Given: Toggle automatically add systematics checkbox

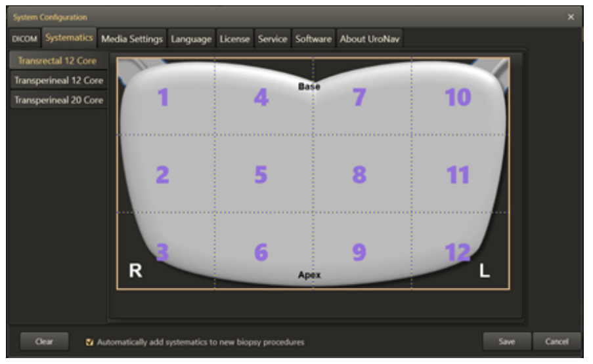Looking at the screenshot, I should [x=89, y=342].
